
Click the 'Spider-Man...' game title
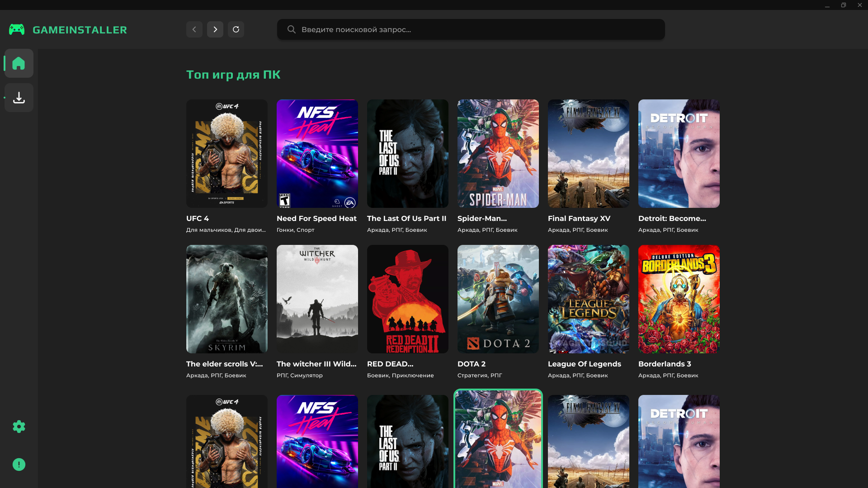pos(482,219)
